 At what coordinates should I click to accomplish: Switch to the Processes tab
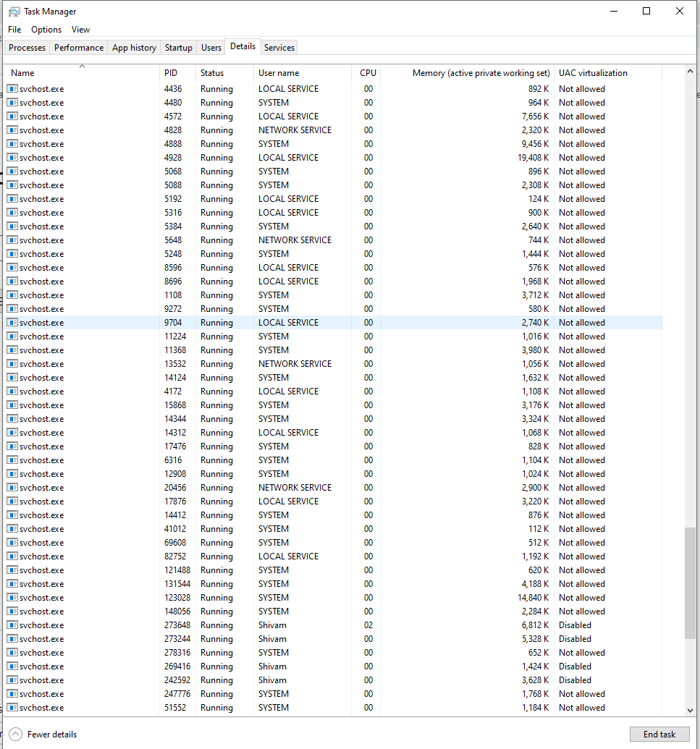pos(28,48)
